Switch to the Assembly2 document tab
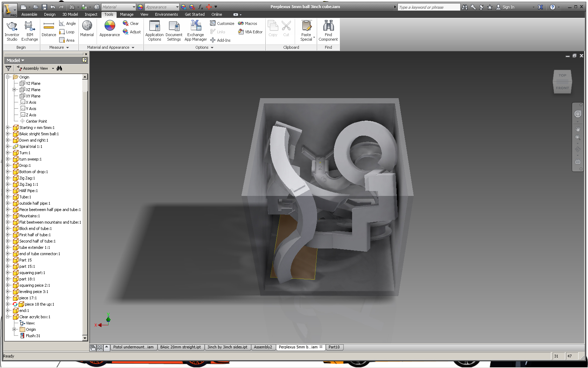Viewport: 588px width, 368px height. [263, 347]
